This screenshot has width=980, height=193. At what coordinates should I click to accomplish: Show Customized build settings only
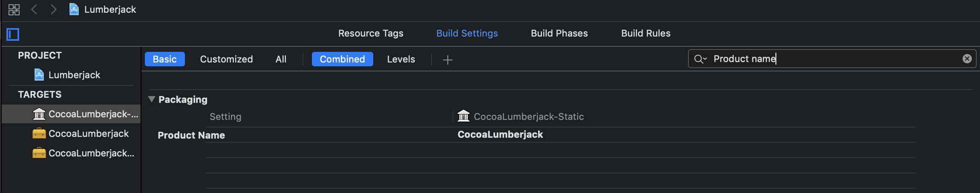pyautogui.click(x=226, y=59)
